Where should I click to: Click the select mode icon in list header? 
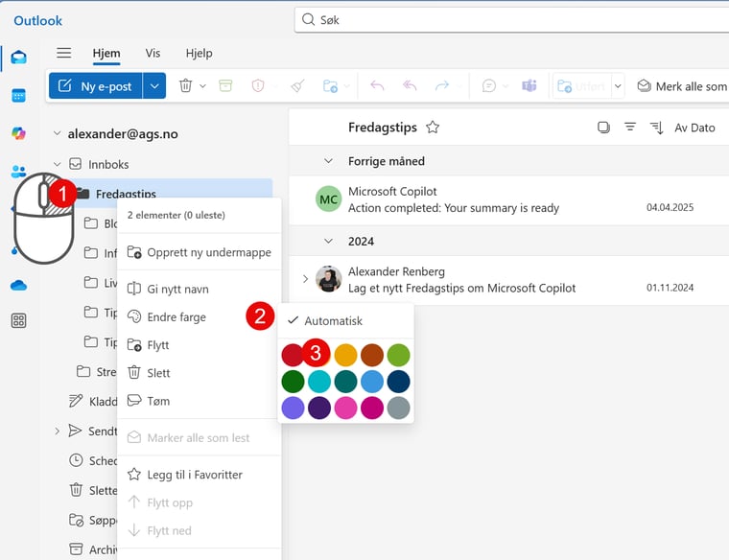tap(603, 128)
